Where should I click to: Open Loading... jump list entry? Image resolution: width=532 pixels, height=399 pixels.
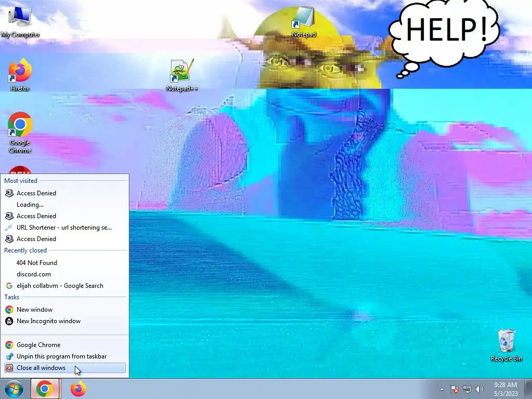pyautogui.click(x=64, y=205)
